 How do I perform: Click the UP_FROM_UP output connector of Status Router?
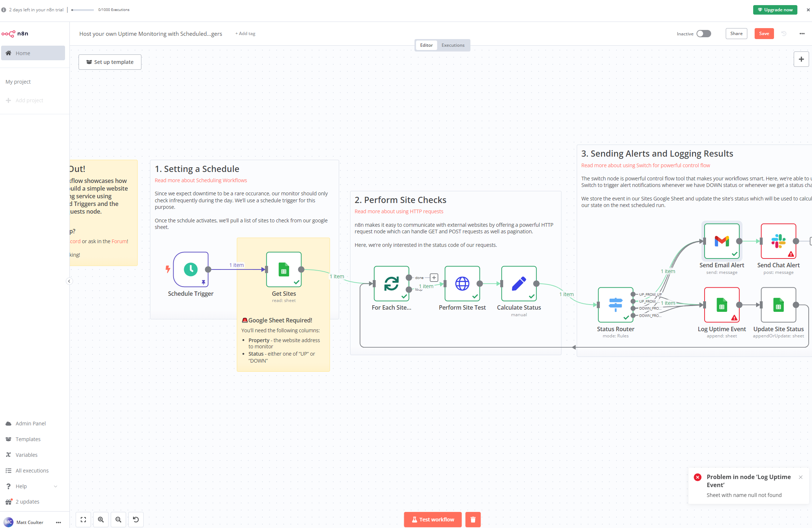click(x=633, y=294)
